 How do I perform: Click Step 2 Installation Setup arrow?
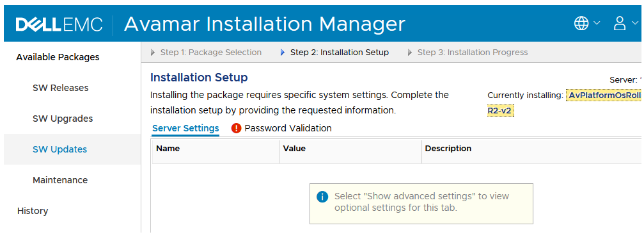coord(283,53)
